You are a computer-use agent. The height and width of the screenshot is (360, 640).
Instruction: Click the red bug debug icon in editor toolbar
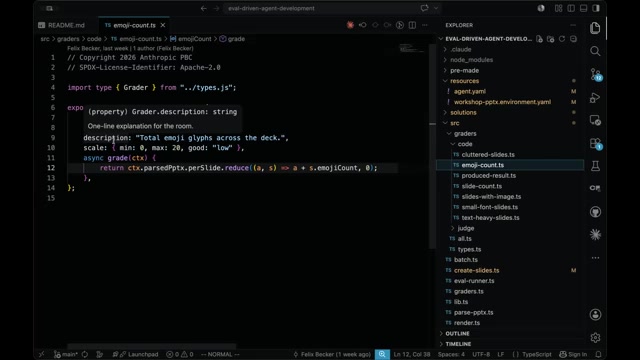(x=350, y=25)
